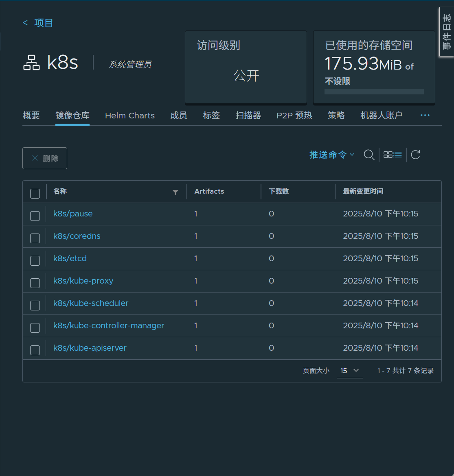Open the 机器人账户 tab
The width and height of the screenshot is (454, 476).
381,116
